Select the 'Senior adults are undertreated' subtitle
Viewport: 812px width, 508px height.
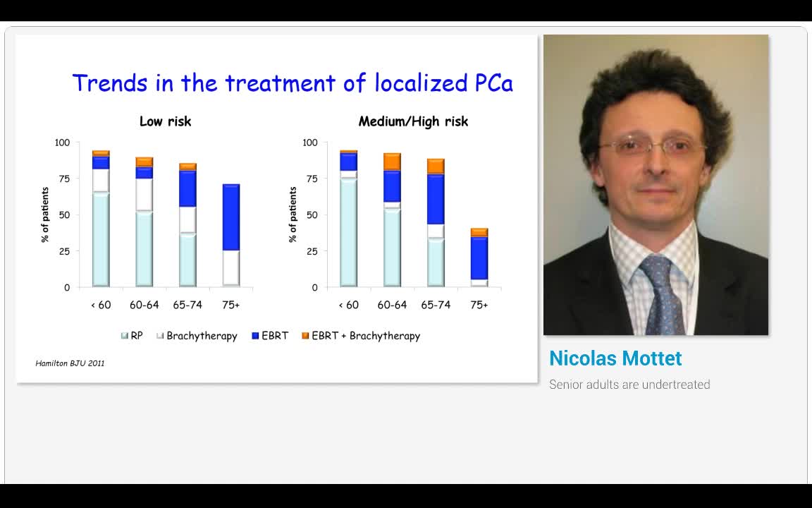point(629,385)
